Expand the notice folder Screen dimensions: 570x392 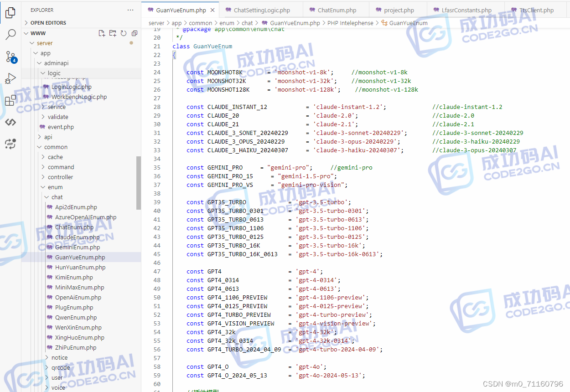click(x=59, y=358)
